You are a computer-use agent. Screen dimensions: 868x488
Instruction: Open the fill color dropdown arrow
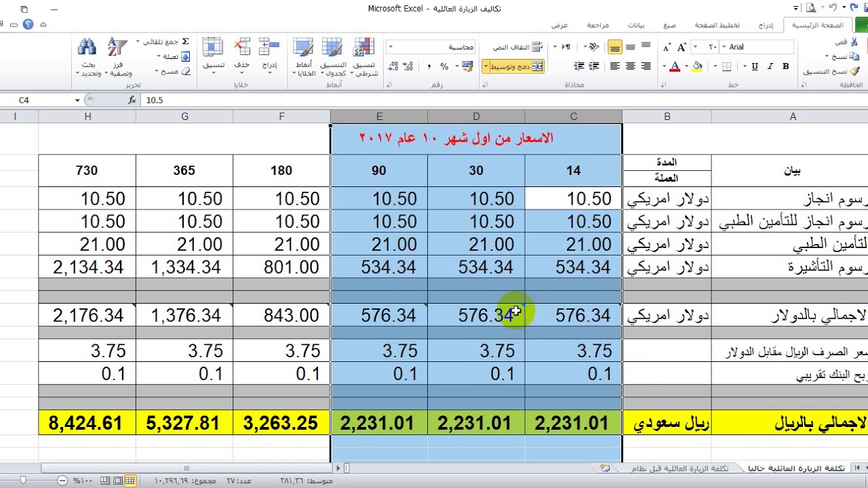tap(688, 66)
